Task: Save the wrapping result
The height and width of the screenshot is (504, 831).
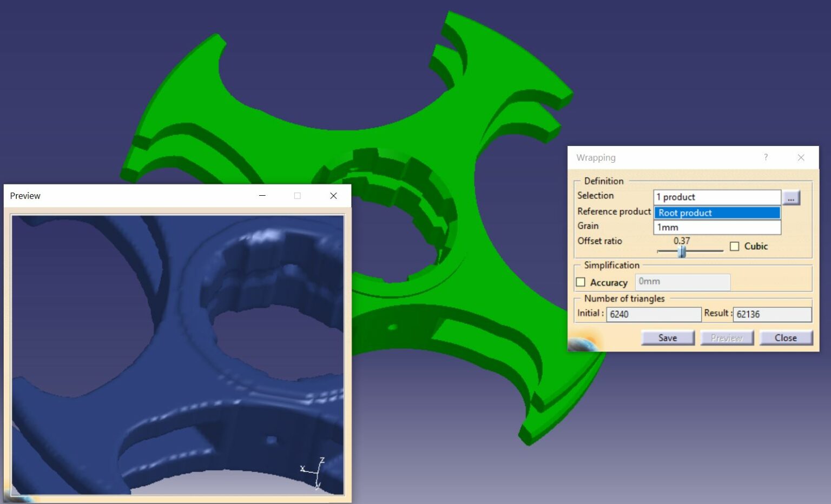Action: coord(668,337)
